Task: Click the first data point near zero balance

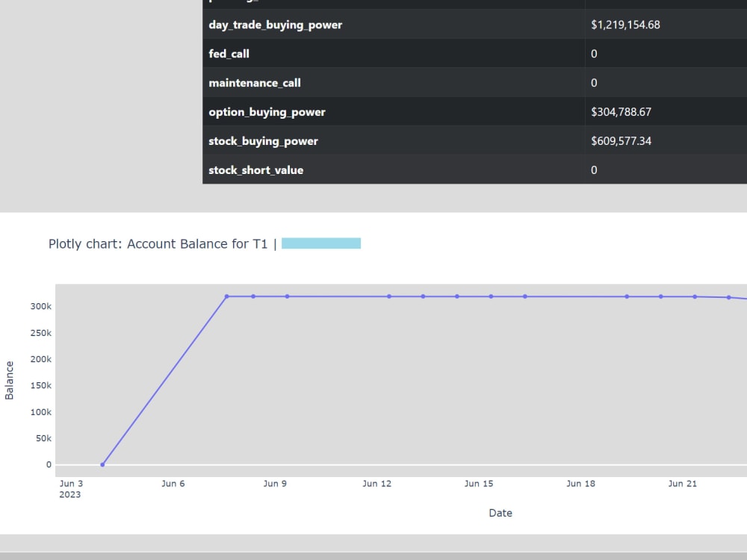Action: click(x=102, y=464)
